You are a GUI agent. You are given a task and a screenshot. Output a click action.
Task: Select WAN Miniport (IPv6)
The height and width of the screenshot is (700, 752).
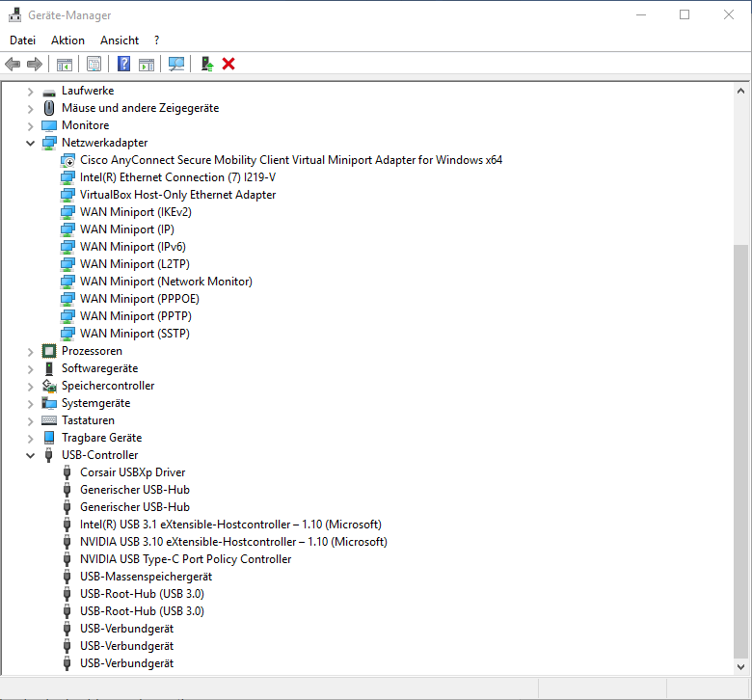[133, 247]
